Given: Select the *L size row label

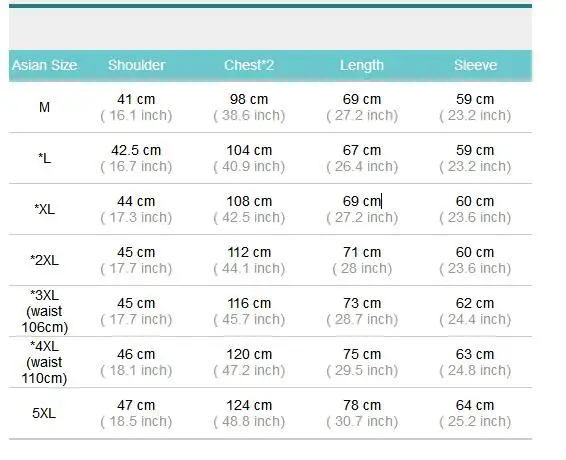Looking at the screenshot, I should click(44, 158).
